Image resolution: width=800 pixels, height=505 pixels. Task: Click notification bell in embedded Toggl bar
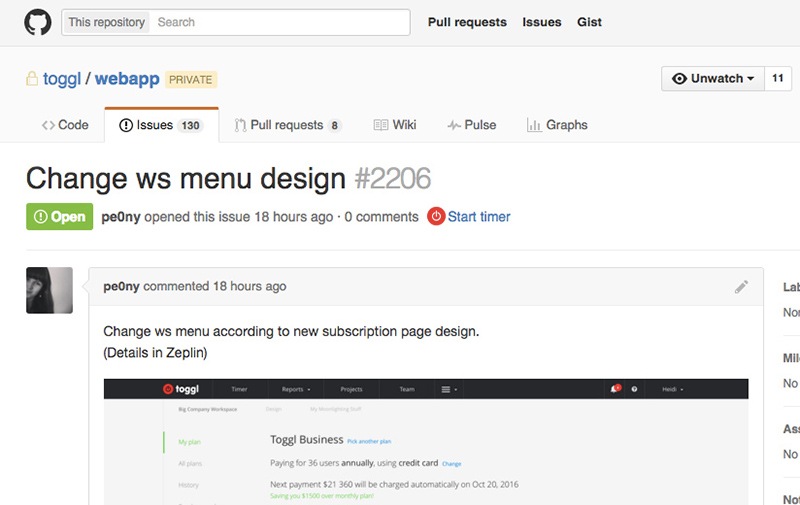tap(615, 389)
